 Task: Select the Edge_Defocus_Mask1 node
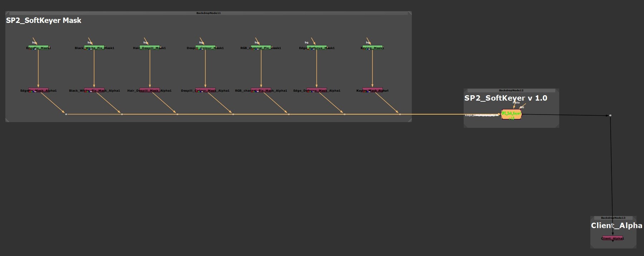317,47
